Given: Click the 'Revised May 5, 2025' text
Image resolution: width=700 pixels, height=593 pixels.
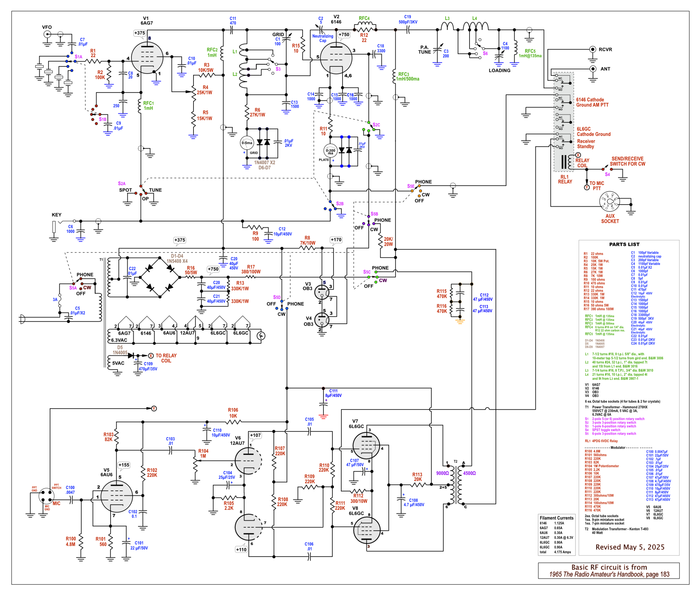Looking at the screenshot, I should (x=630, y=547).
